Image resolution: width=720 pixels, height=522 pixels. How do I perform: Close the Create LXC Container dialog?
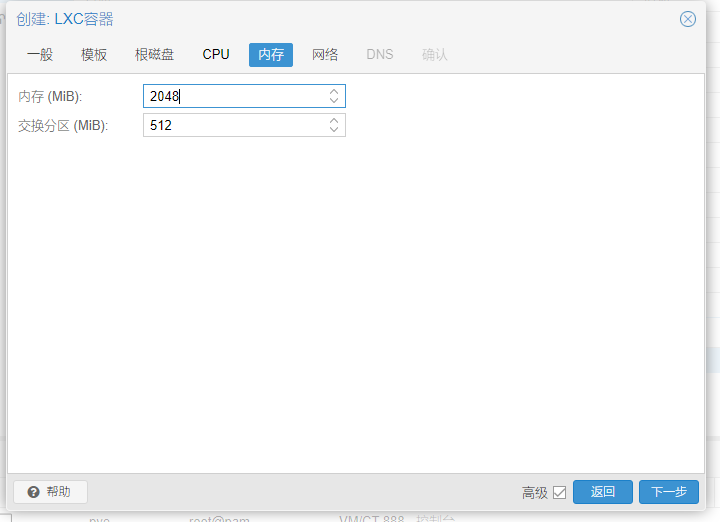tap(687, 19)
